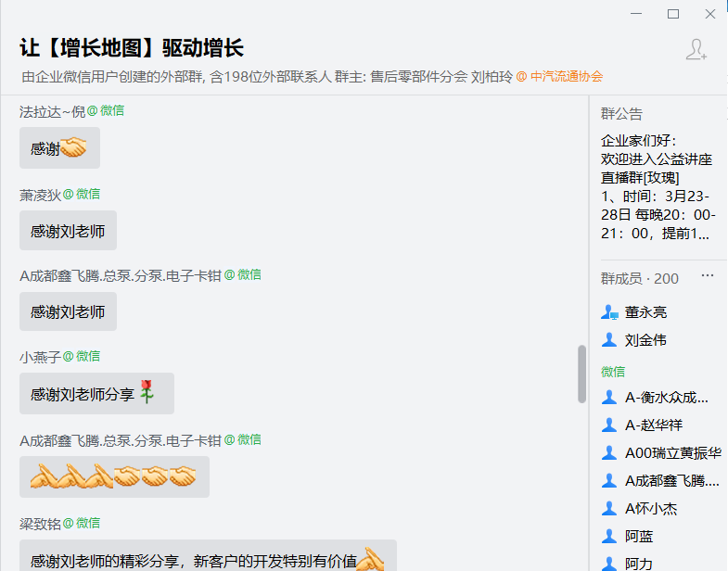The height and width of the screenshot is (571, 728).
Task: Click sender name 小燕子
Action: 40,357
